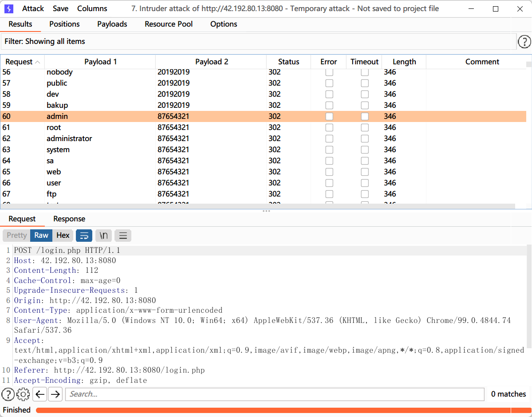Click the Filter: Showing all items bar
Image resolution: width=532 pixels, height=417 pixels.
(x=258, y=41)
